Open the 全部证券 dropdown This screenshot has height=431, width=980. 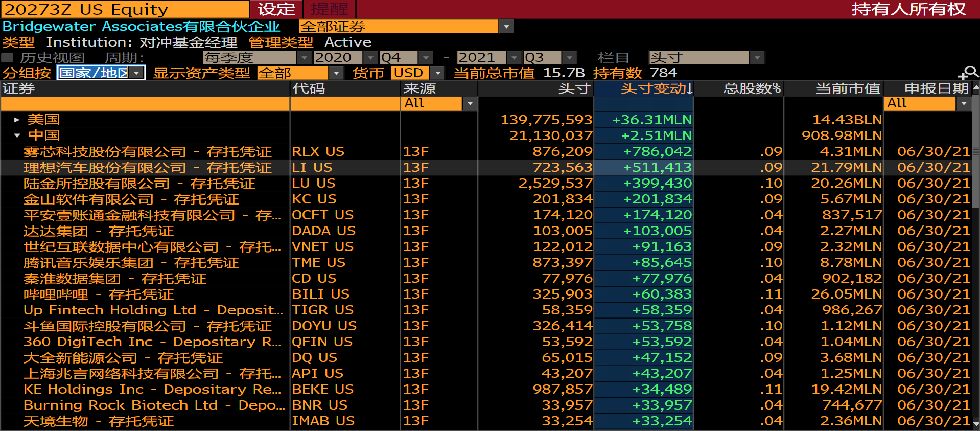tap(506, 27)
